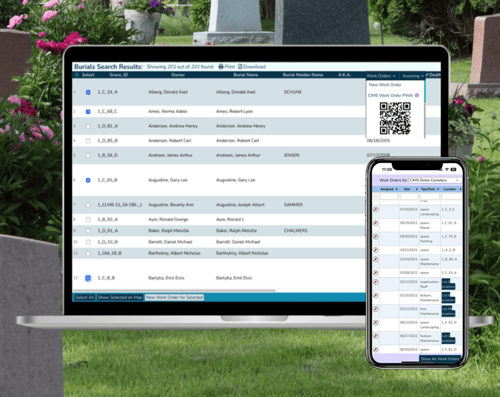Click the icon left of Select column
The width and height of the screenshot is (500, 397).
(76, 75)
